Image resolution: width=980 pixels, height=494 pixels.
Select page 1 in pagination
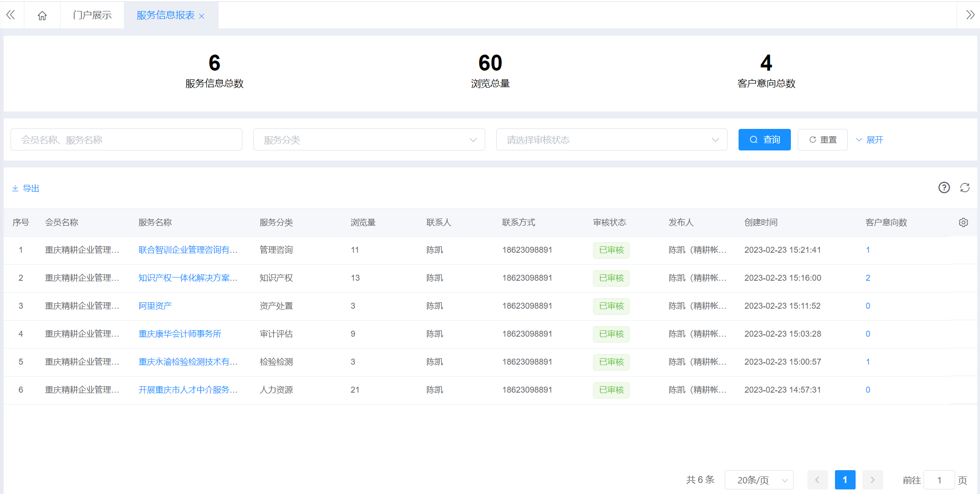point(845,480)
